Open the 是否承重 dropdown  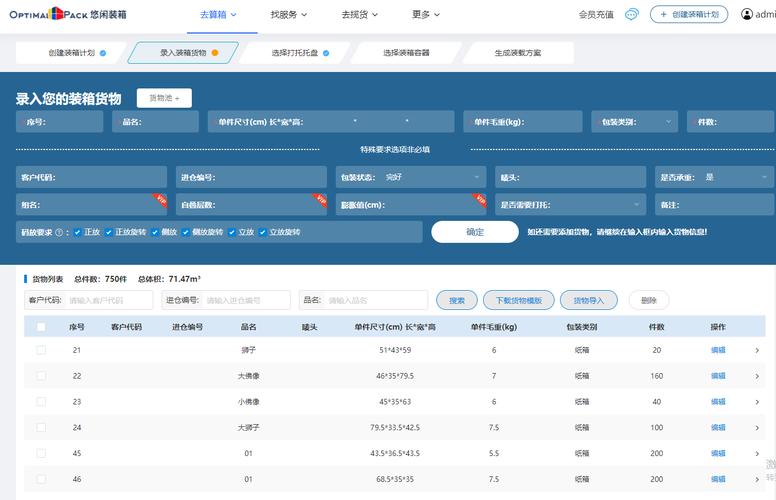tap(714, 177)
